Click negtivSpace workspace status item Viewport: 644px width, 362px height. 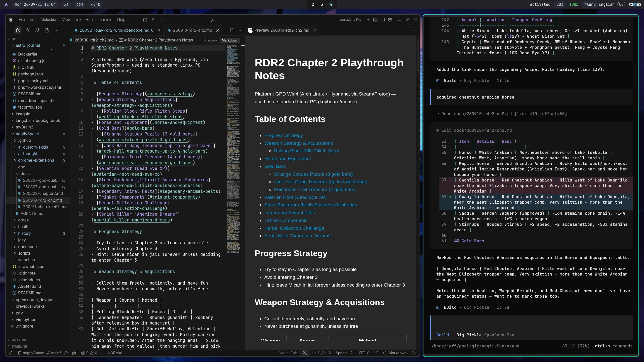tap(31, 353)
